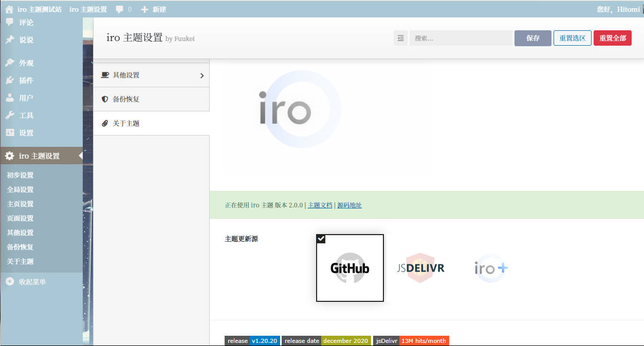Click iro 主题设置 link in admin bar

(88, 9)
